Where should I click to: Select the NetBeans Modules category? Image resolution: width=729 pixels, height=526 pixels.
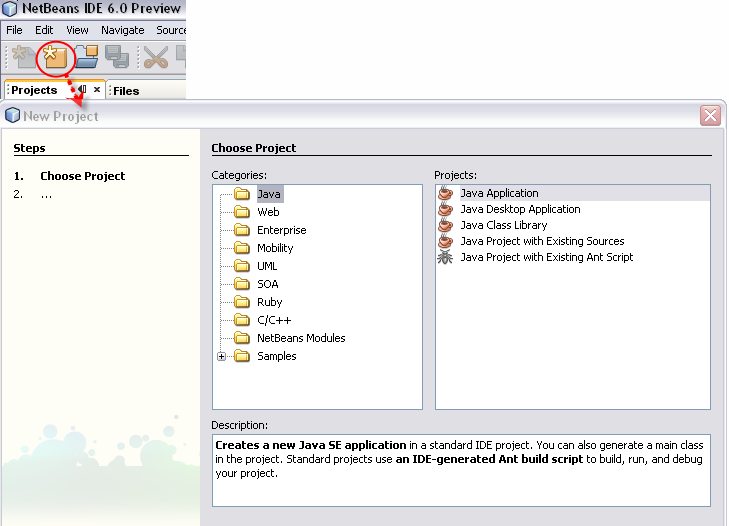(301, 338)
